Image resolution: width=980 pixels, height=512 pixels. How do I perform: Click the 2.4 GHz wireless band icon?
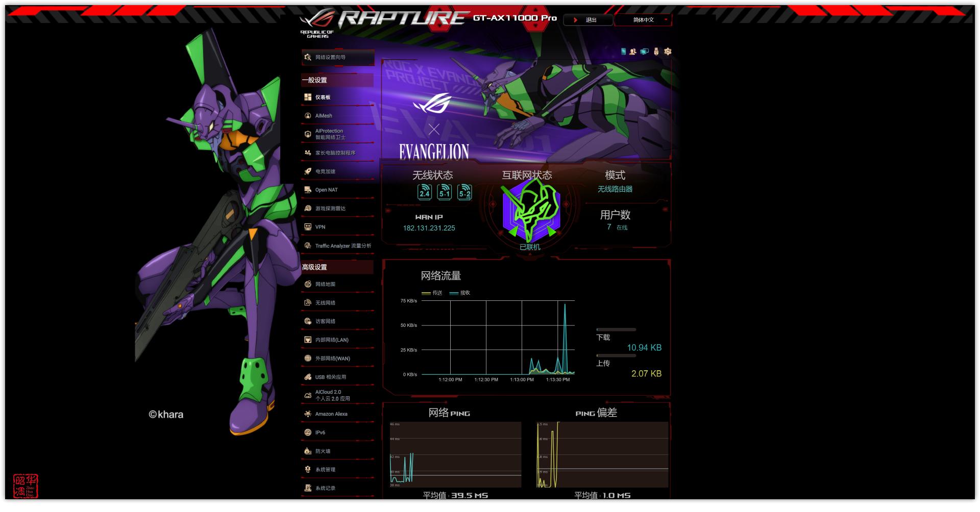(x=425, y=192)
